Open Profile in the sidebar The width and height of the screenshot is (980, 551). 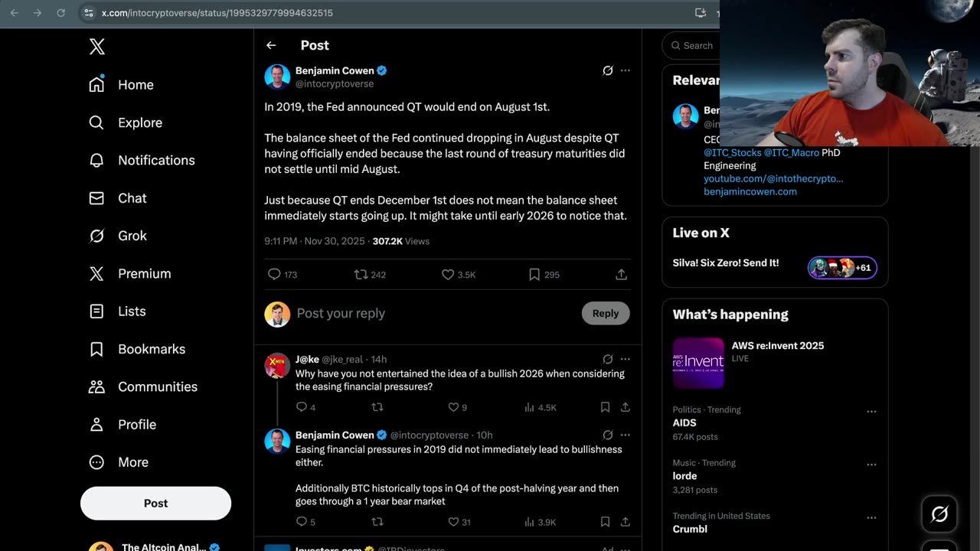[x=122, y=425]
